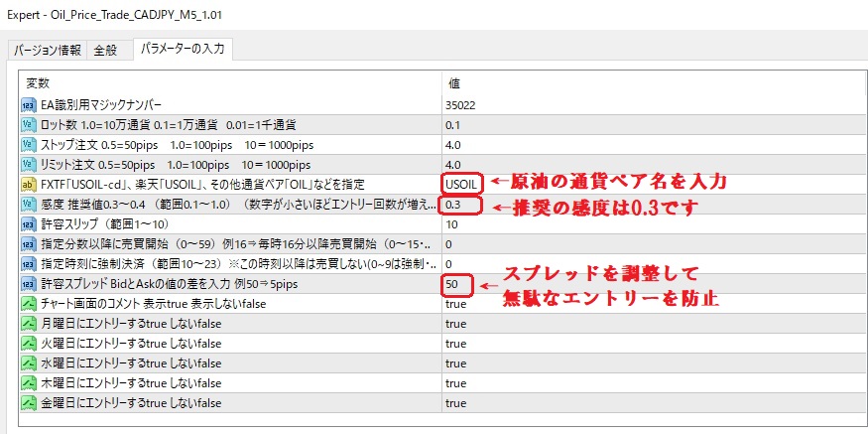Select the 金曜日にエントリーする label
This screenshot has height=434, width=868.
point(131,403)
